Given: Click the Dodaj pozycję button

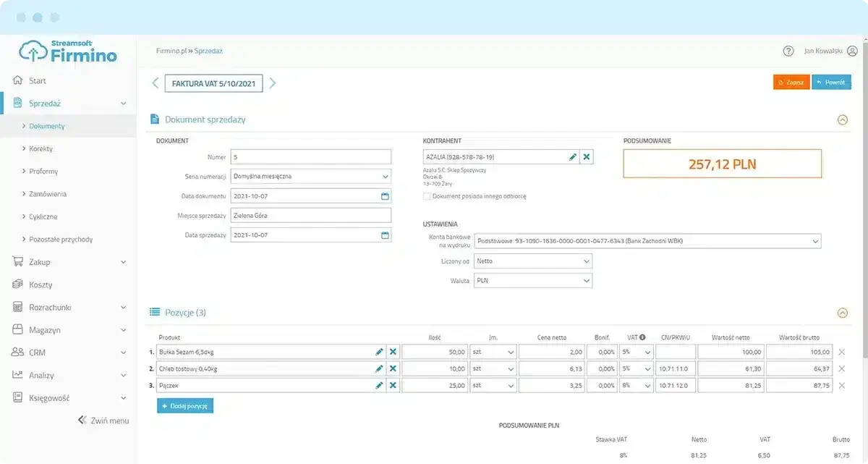Looking at the screenshot, I should coord(184,406).
